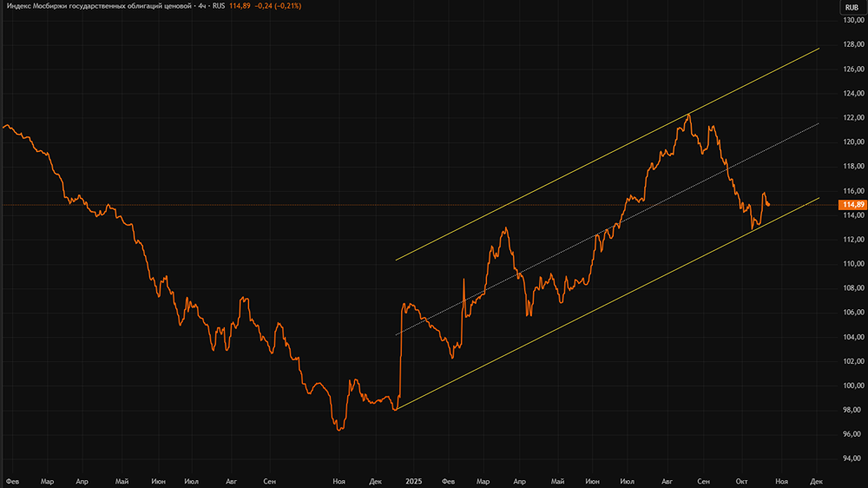Open the RUB currency selector button
The width and height of the screenshot is (868, 488).
click(852, 7)
